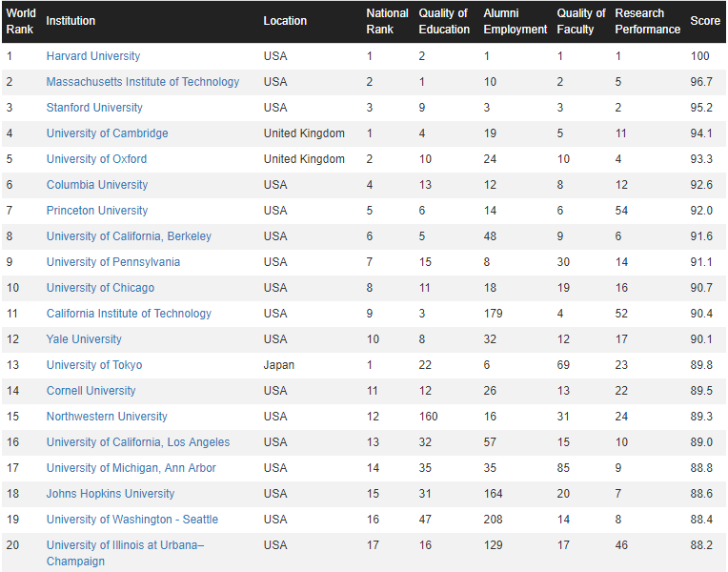Click the Quality of Faculty header
This screenshot has width=728, height=572.
(581, 21)
